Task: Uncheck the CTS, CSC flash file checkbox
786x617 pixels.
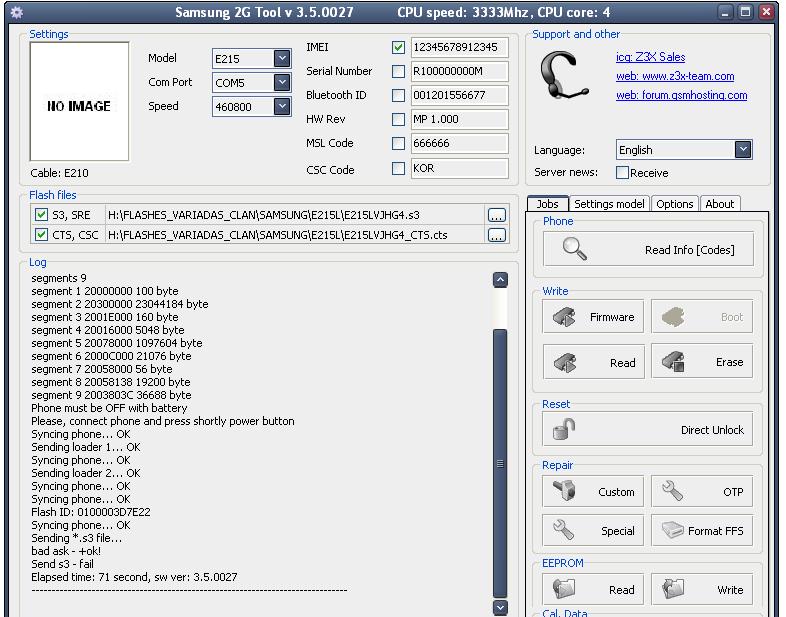Action: (41, 235)
